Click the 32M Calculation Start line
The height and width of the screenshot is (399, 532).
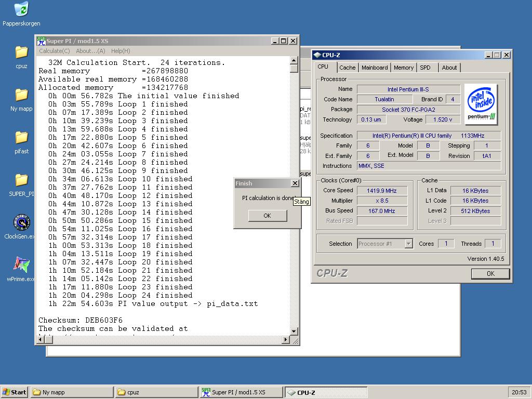[x=137, y=62]
